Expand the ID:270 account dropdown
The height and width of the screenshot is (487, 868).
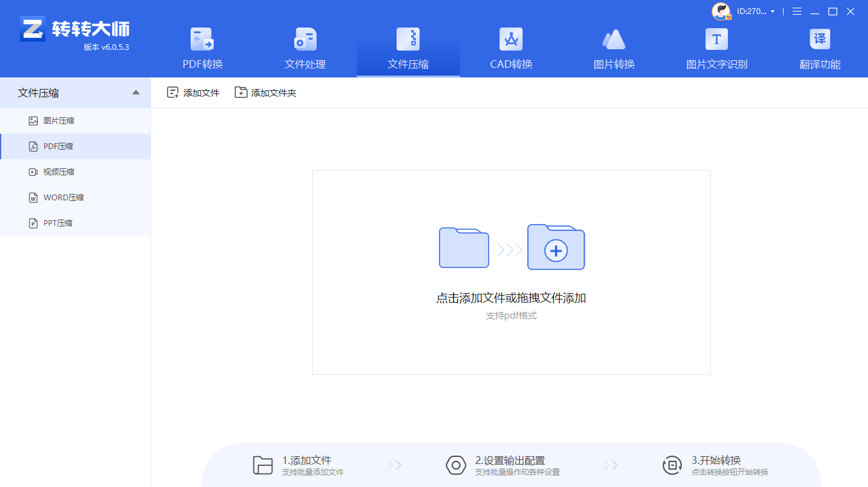coord(755,11)
